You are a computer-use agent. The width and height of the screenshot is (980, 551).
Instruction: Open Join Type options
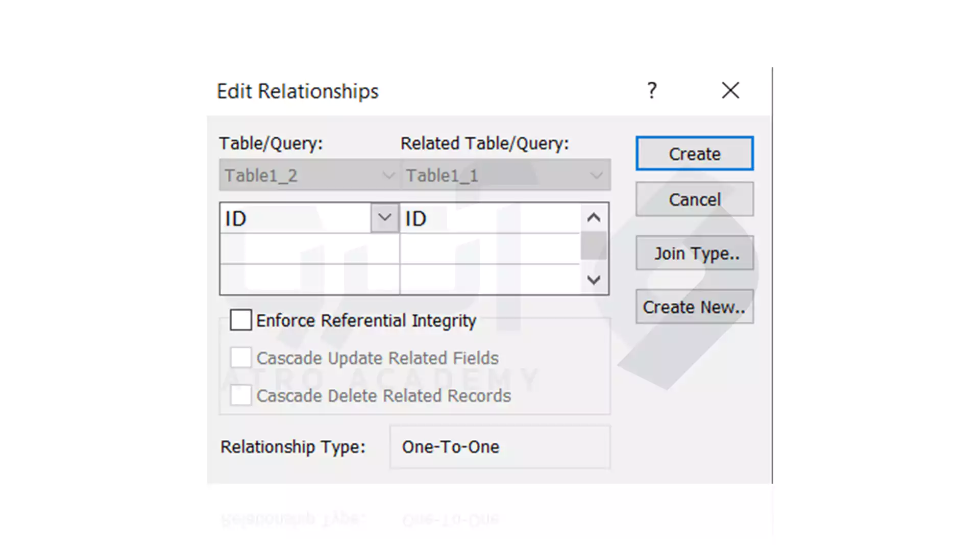(694, 253)
